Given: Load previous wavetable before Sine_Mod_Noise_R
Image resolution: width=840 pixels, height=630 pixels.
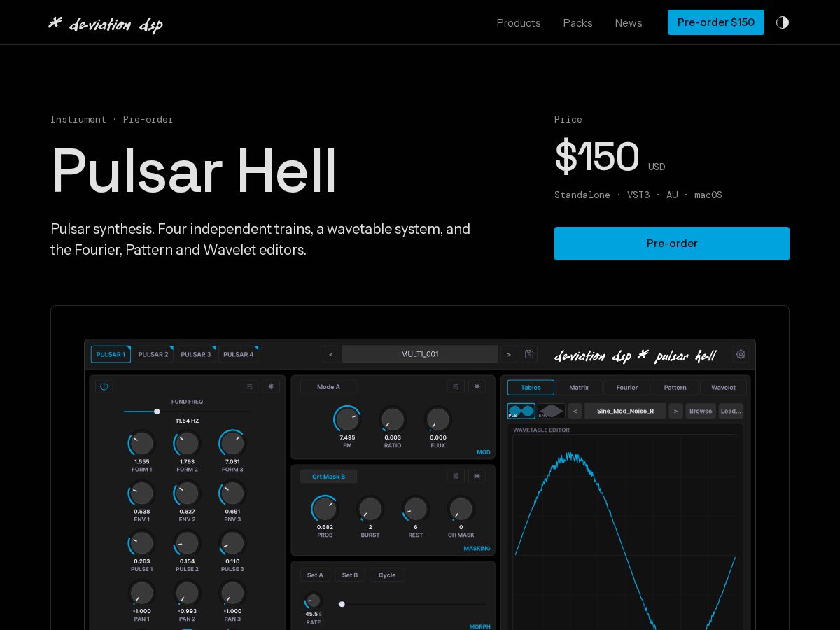Looking at the screenshot, I should [x=575, y=411].
